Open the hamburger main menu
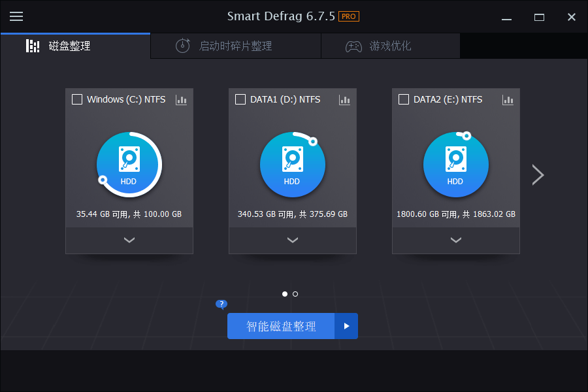 [x=16, y=16]
